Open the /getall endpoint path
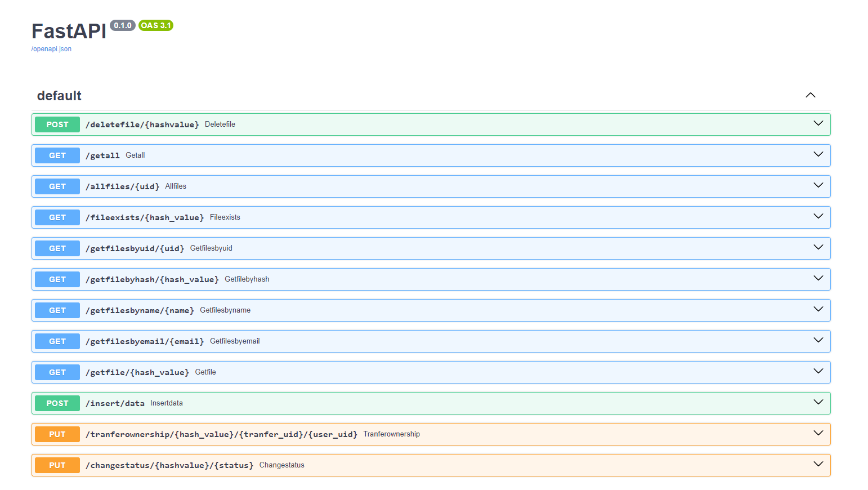 click(x=102, y=155)
